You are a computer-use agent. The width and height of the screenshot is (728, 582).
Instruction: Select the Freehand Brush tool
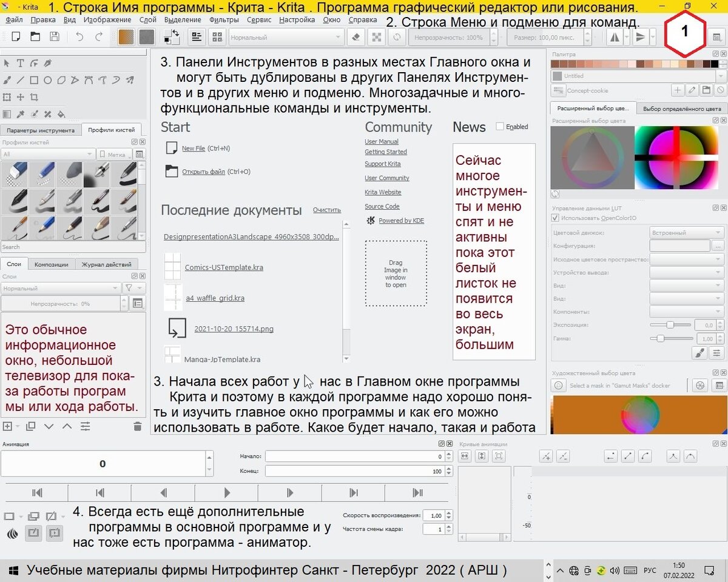click(7, 79)
